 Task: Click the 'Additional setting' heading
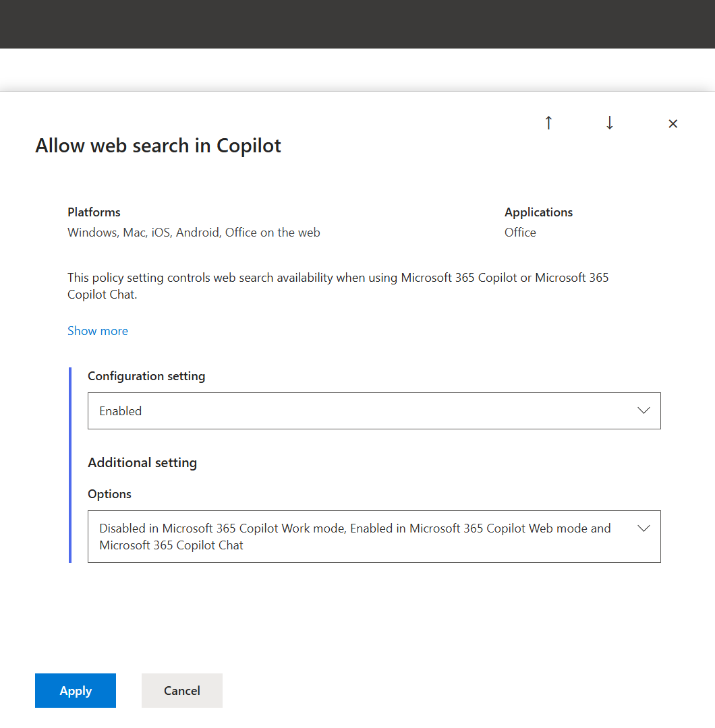[142, 462]
